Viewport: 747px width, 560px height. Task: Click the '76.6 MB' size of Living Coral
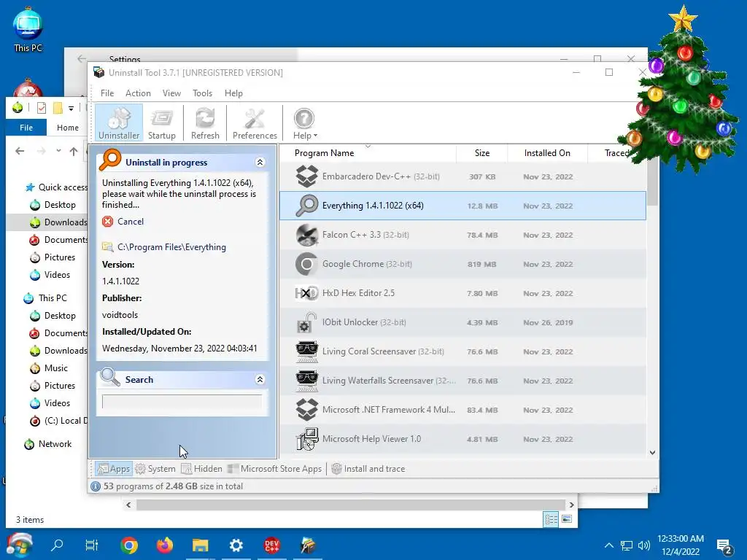(482, 351)
